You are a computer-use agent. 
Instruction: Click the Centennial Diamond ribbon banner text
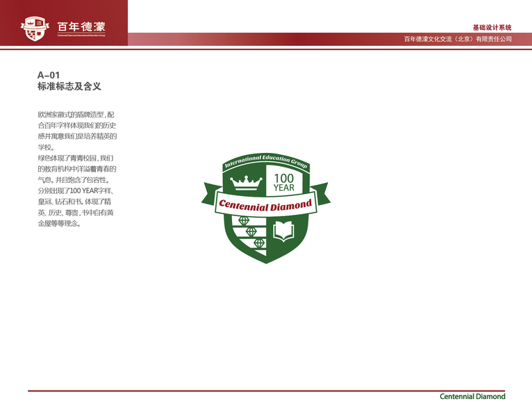tap(265, 205)
